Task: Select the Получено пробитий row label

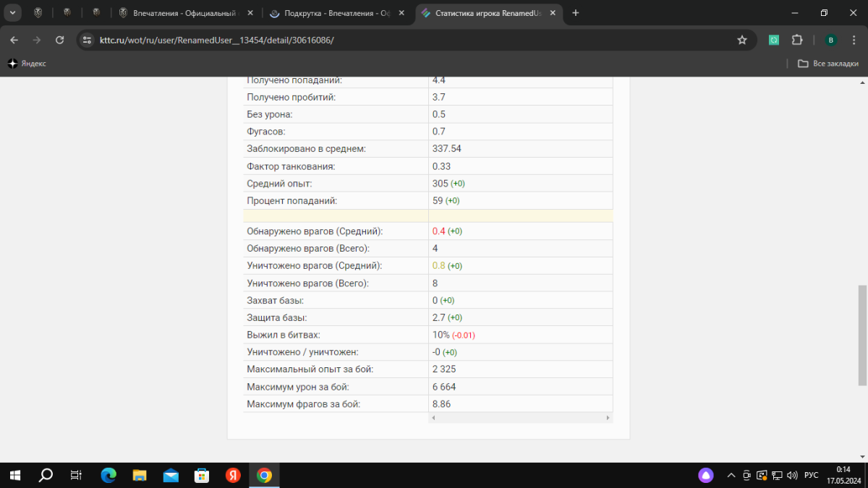Action: pyautogui.click(x=292, y=97)
